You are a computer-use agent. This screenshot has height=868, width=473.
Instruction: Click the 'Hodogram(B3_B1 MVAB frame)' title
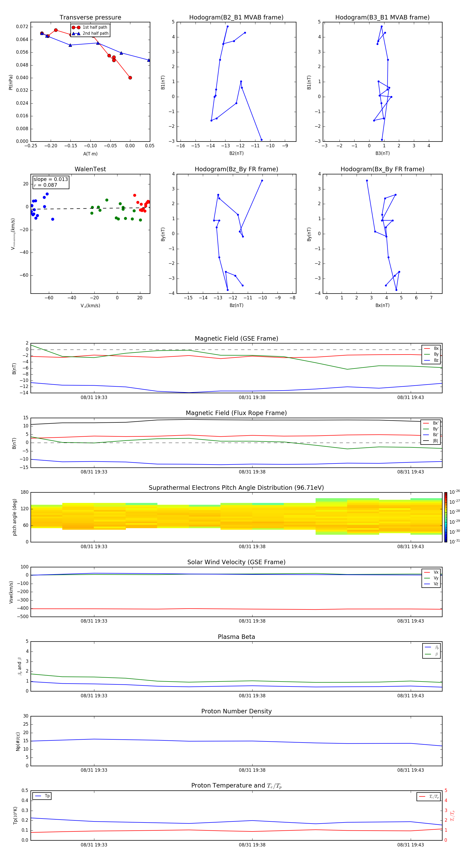tap(382, 18)
